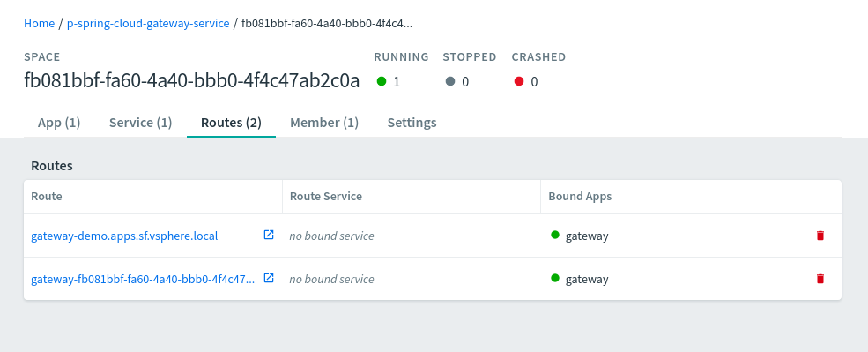Delete the gateway-fb081bbf route via trash icon

coord(820,279)
